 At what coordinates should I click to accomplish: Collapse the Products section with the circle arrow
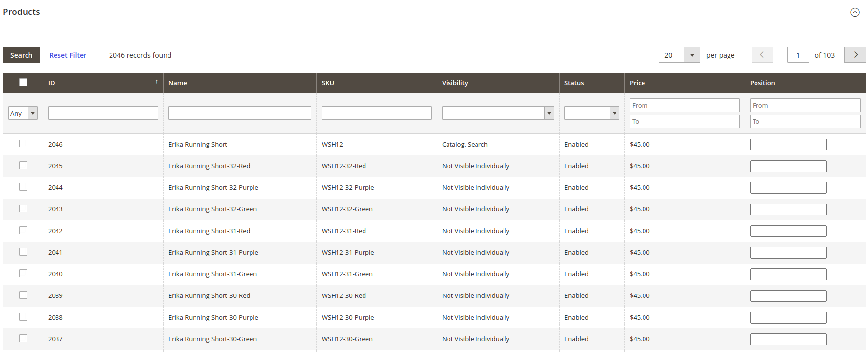(x=855, y=12)
